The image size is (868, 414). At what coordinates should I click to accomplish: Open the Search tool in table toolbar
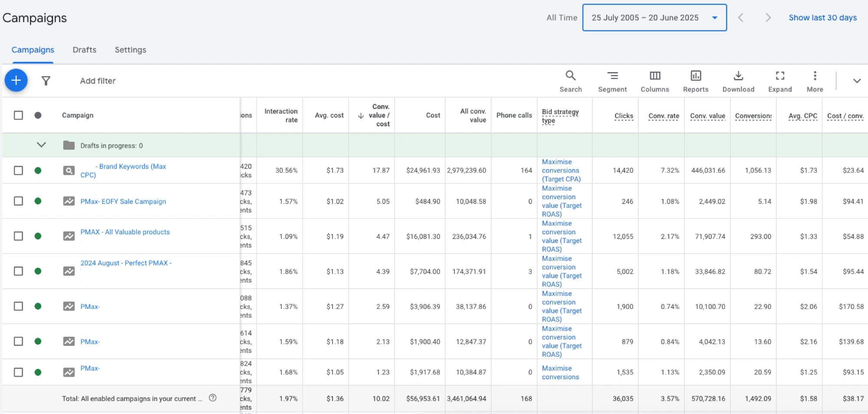570,81
